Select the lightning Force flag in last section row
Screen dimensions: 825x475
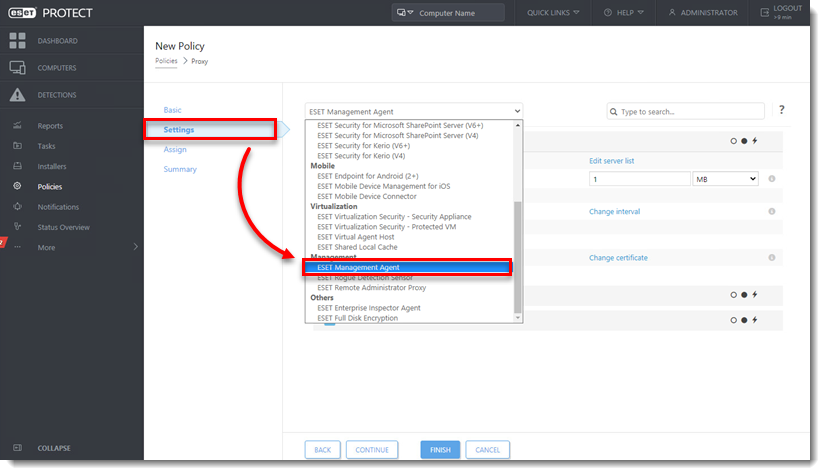[x=755, y=320]
